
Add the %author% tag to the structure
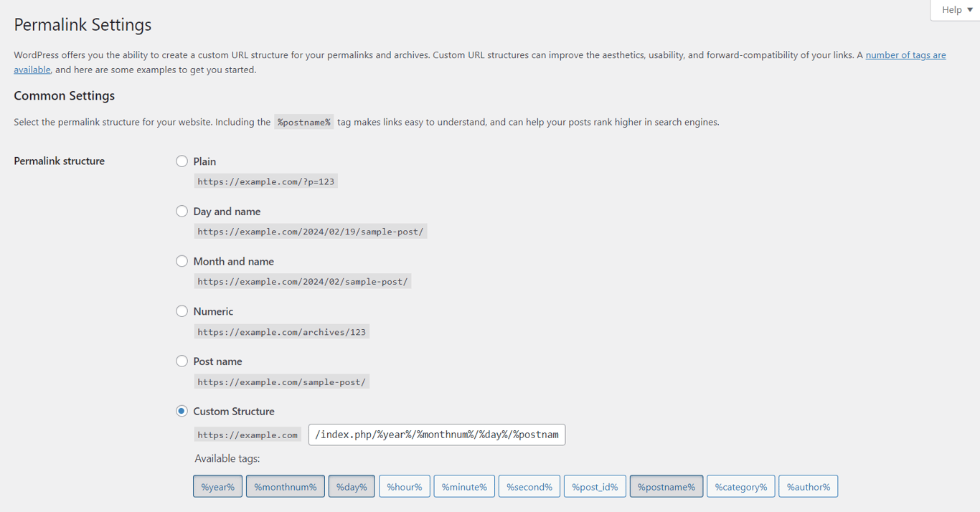click(x=808, y=485)
